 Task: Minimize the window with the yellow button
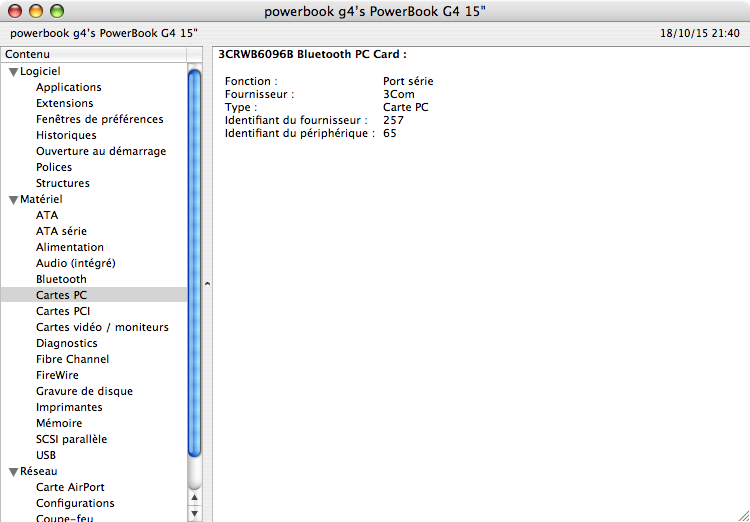coord(36,11)
